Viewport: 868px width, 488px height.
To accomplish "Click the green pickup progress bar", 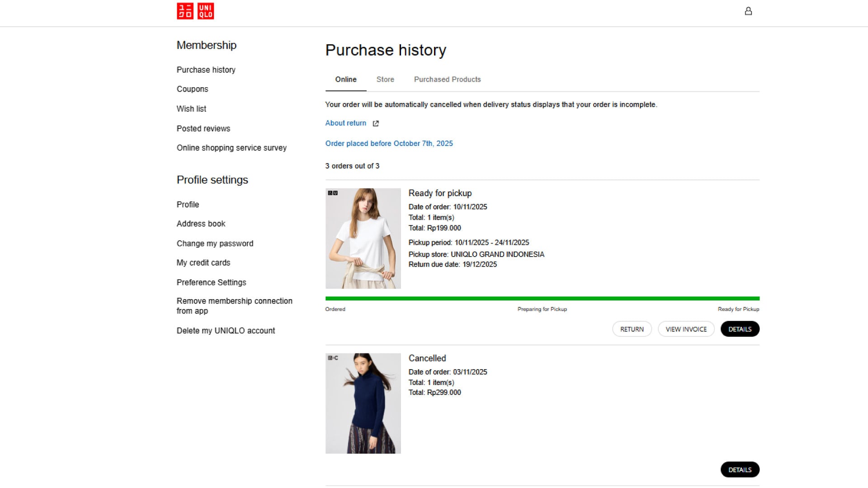I will tap(542, 298).
